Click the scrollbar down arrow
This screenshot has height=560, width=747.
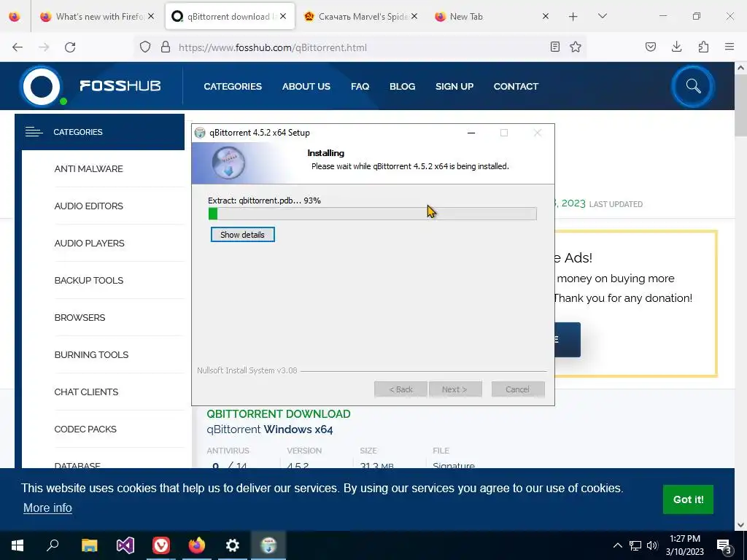click(x=740, y=525)
